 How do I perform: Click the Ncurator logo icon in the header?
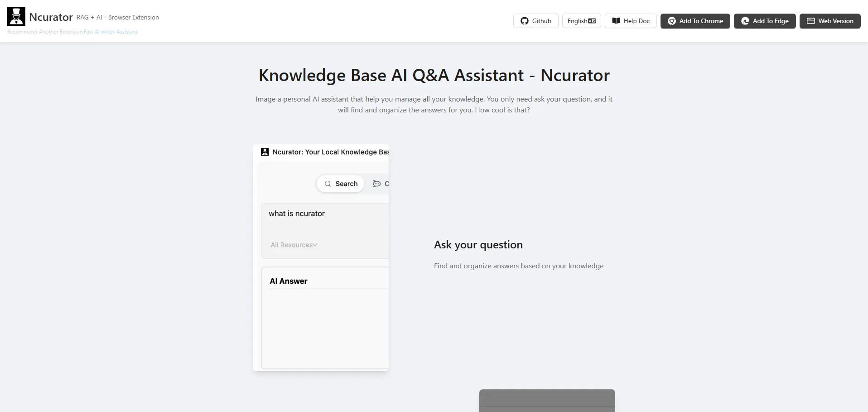(x=16, y=17)
